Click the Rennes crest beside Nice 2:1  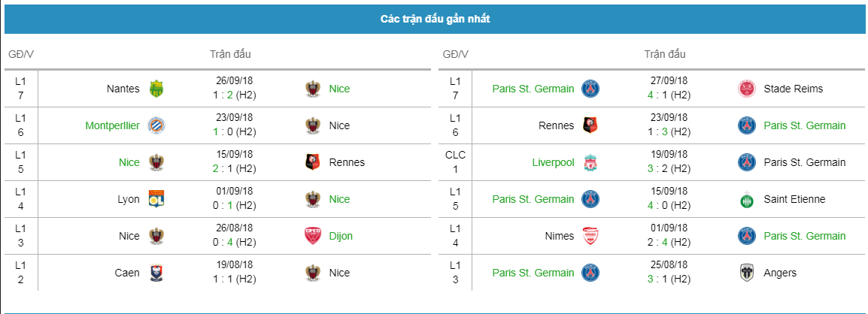pos(313,162)
